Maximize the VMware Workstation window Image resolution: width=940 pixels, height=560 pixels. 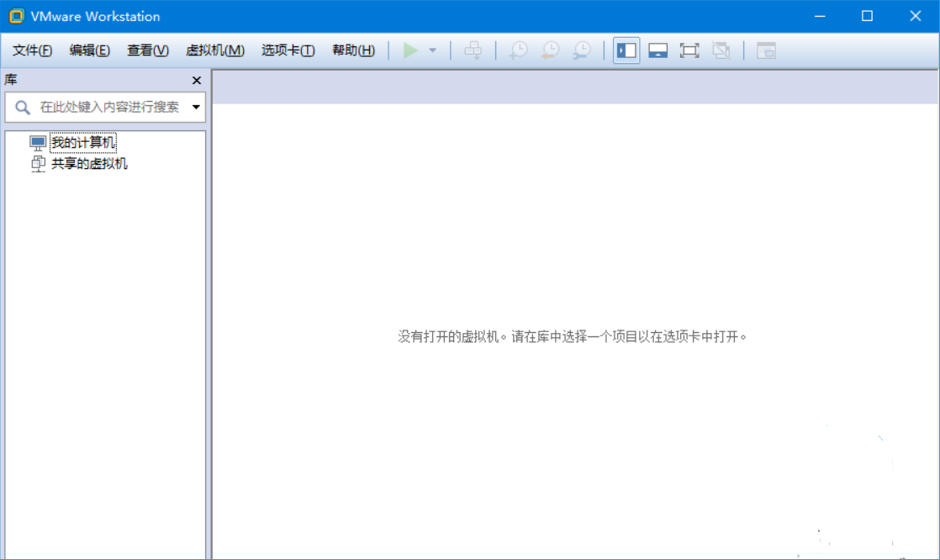[x=867, y=16]
